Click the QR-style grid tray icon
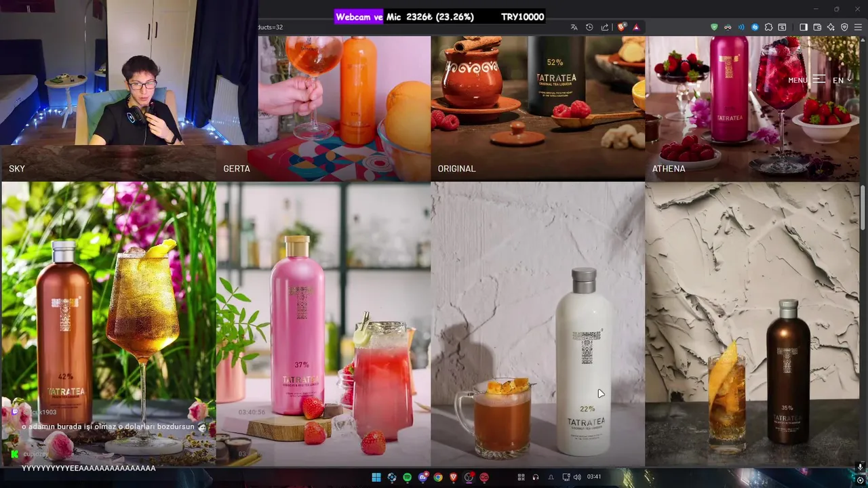 click(521, 477)
